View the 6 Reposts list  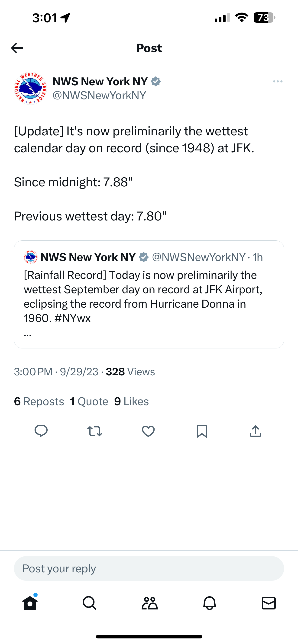pos(39,402)
